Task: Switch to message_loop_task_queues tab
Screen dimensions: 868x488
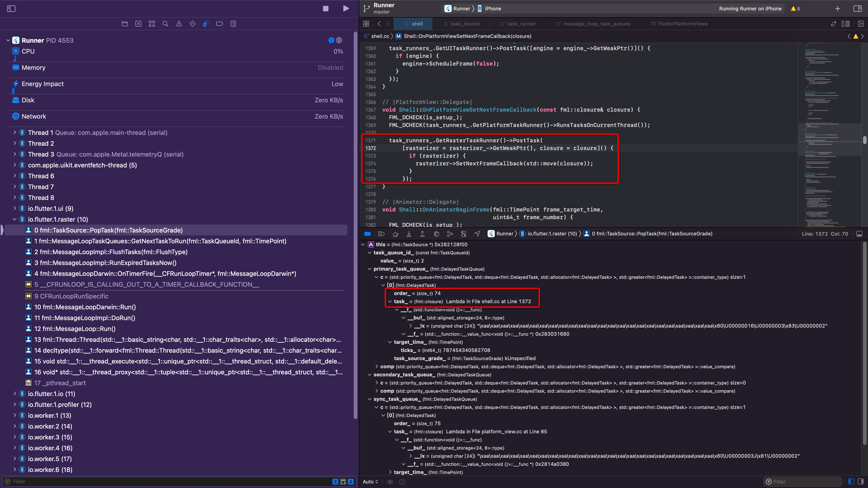Action: pos(593,23)
